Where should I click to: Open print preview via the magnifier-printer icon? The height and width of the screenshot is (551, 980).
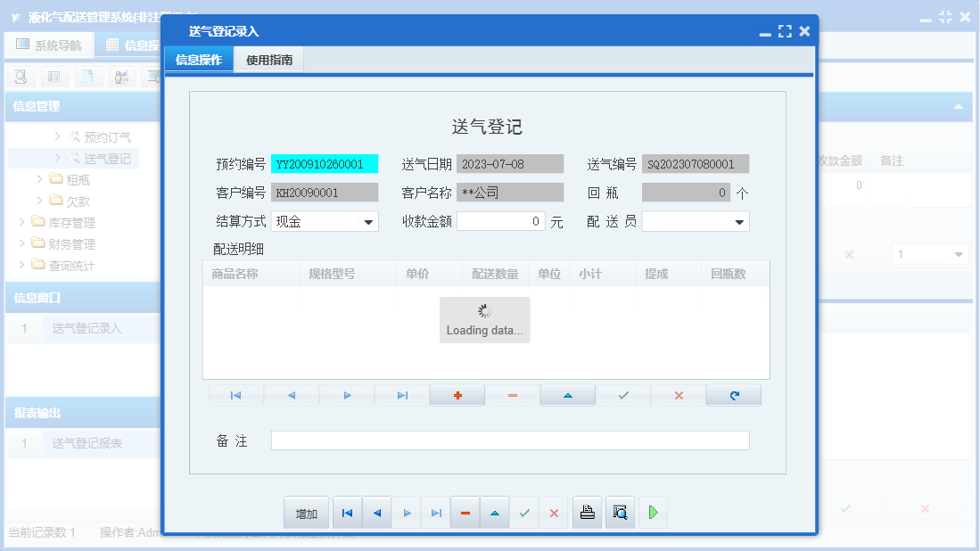(620, 513)
